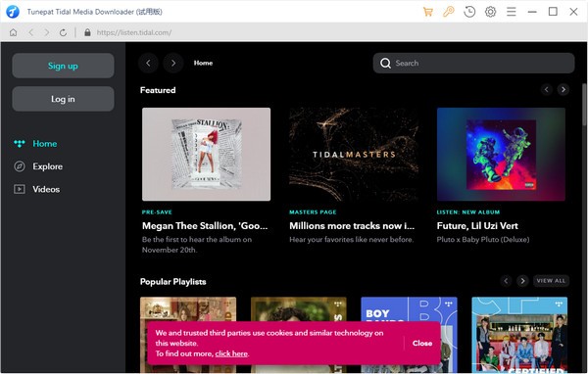Click 'Hear your favorites like never before.' text
Viewport: 588px width, 374px height.
tap(352, 240)
